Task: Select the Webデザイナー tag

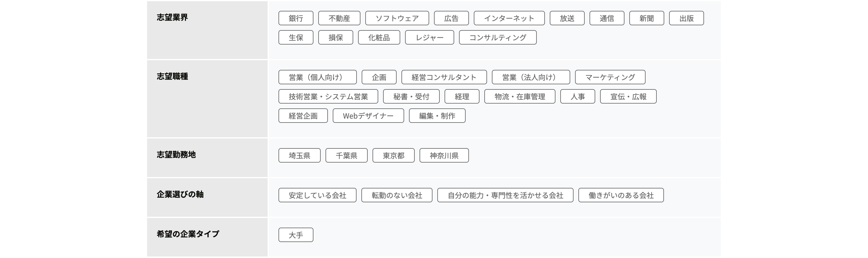Action: [x=368, y=116]
